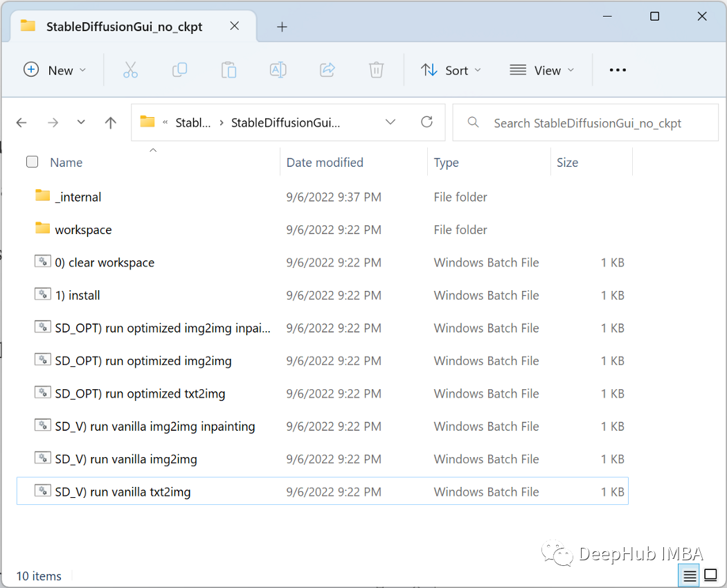Click the Copy icon in toolbar

179,70
